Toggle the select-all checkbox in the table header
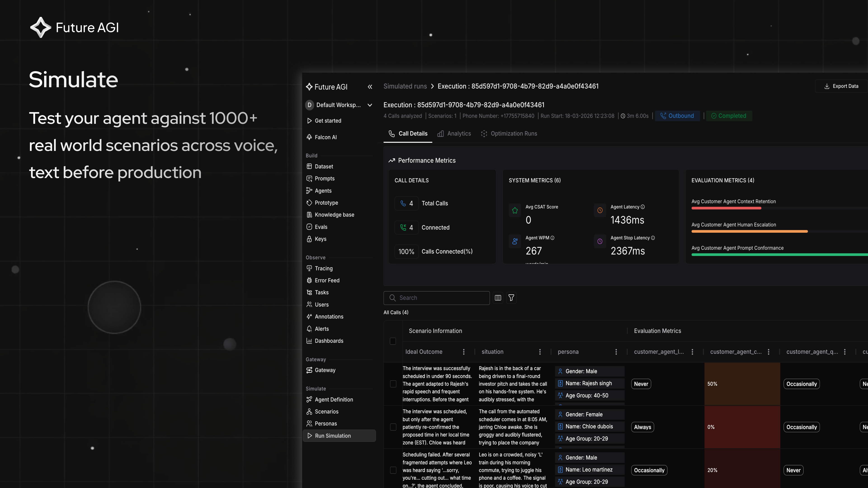 tap(393, 341)
